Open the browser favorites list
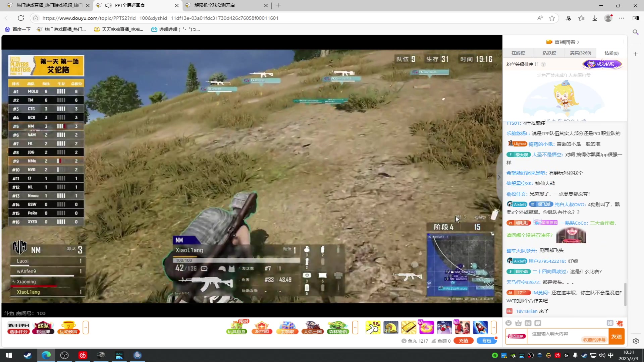 [581, 18]
